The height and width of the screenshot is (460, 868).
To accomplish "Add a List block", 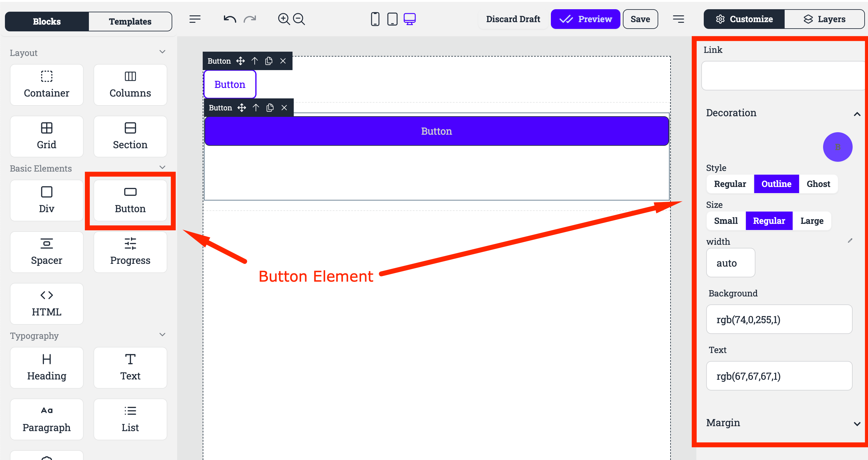I will pos(130,419).
